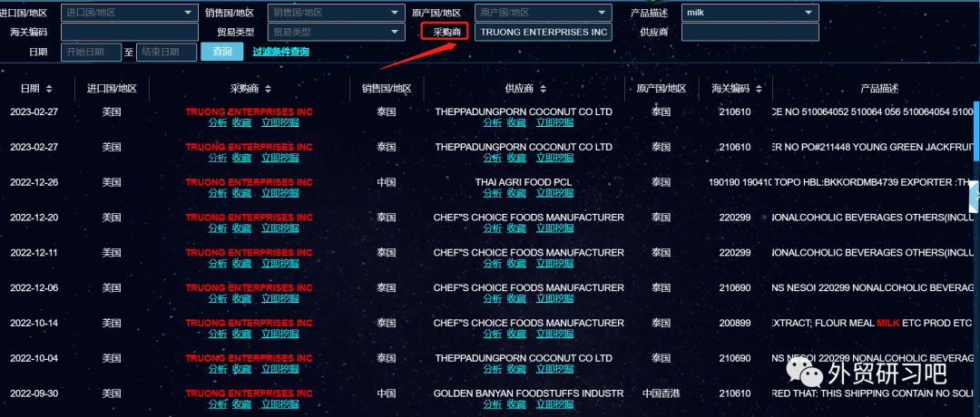Click supplier 分析 in 2022-12-20 row
This screenshot has height=417, width=980.
[493, 228]
